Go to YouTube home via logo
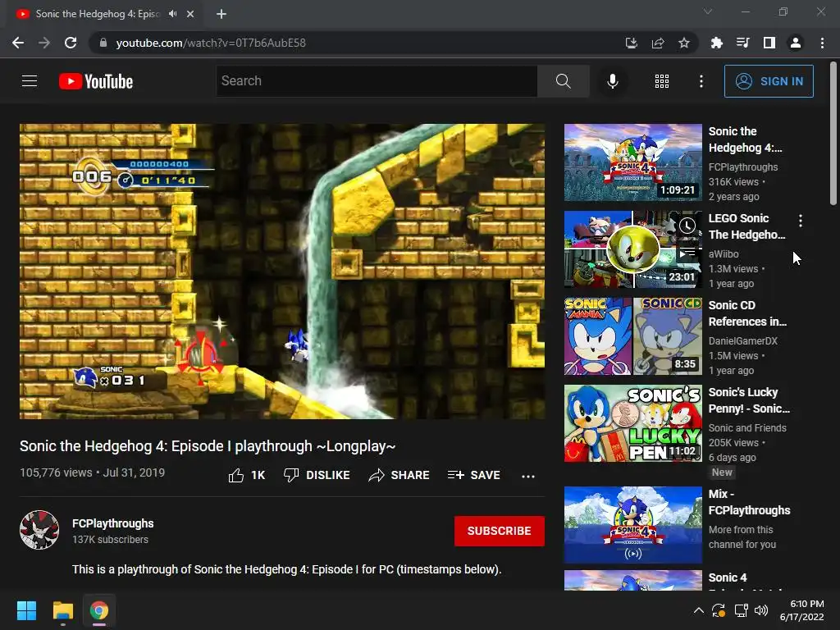 point(96,81)
